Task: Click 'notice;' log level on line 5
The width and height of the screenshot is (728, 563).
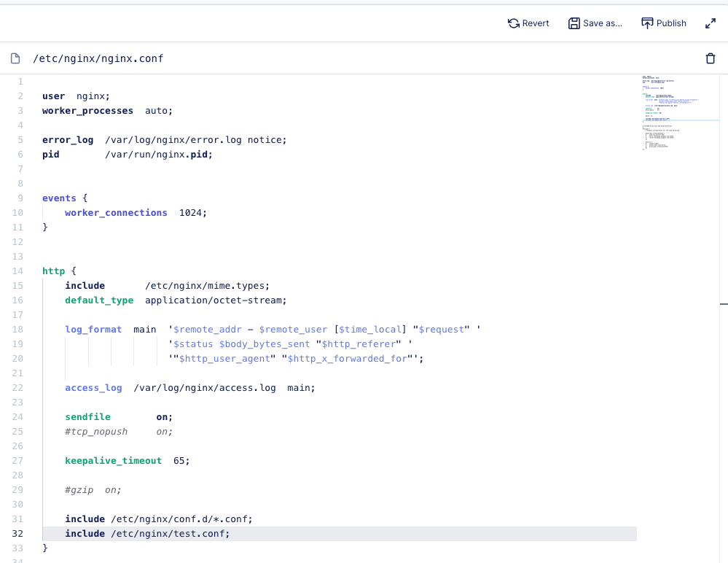Action: point(267,140)
